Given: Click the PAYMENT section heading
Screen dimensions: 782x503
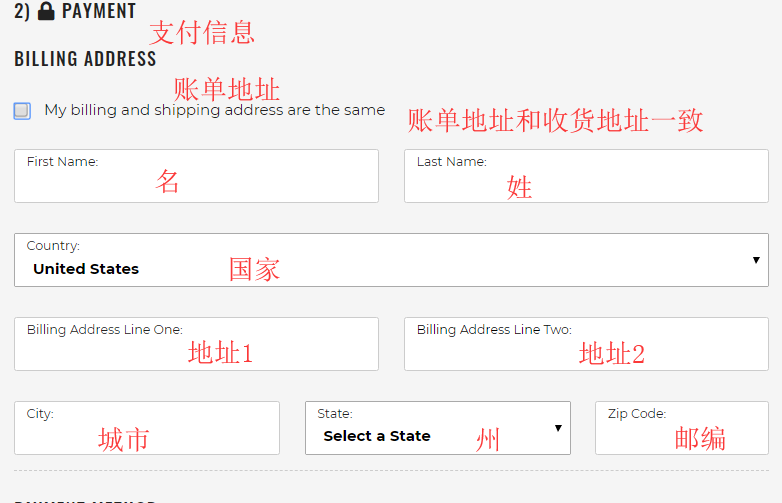Looking at the screenshot, I should click(98, 12).
